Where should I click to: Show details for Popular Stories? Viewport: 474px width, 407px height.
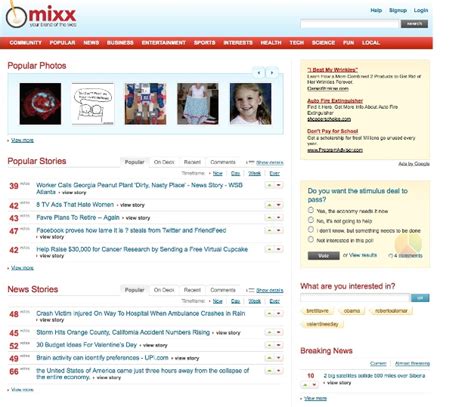pyautogui.click(x=269, y=162)
